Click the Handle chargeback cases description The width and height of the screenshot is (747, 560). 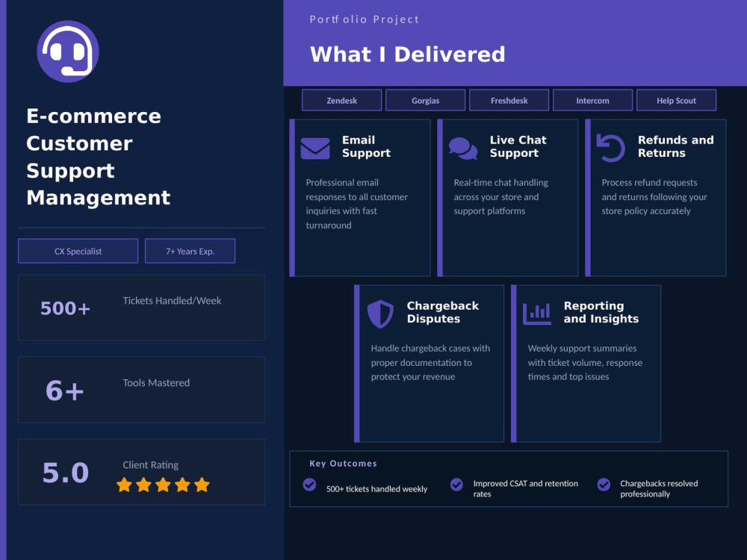tap(430, 362)
